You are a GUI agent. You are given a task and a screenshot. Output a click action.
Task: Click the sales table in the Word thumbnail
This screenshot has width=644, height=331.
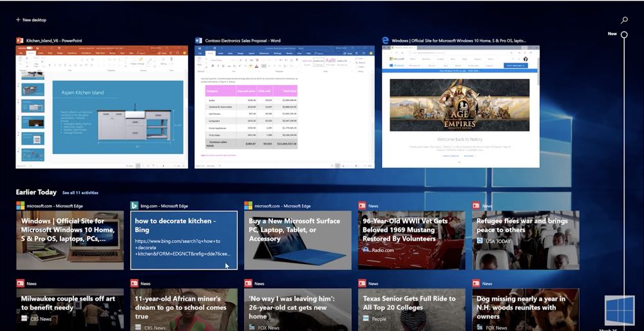click(x=251, y=117)
